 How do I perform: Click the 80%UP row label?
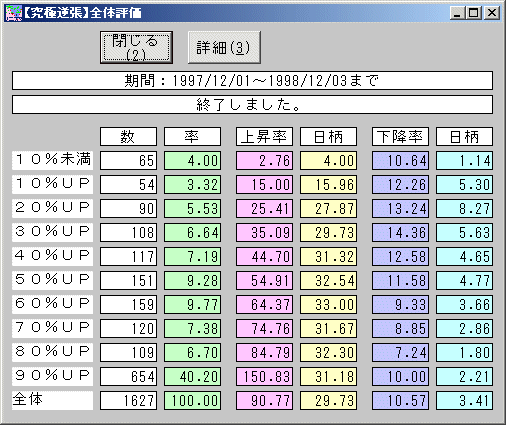tap(52, 352)
